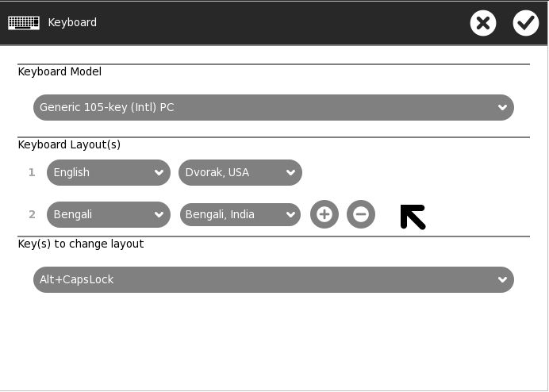This screenshot has width=549, height=392.
Task: Click the arrow on the keyboard model selector
Action: [502, 107]
